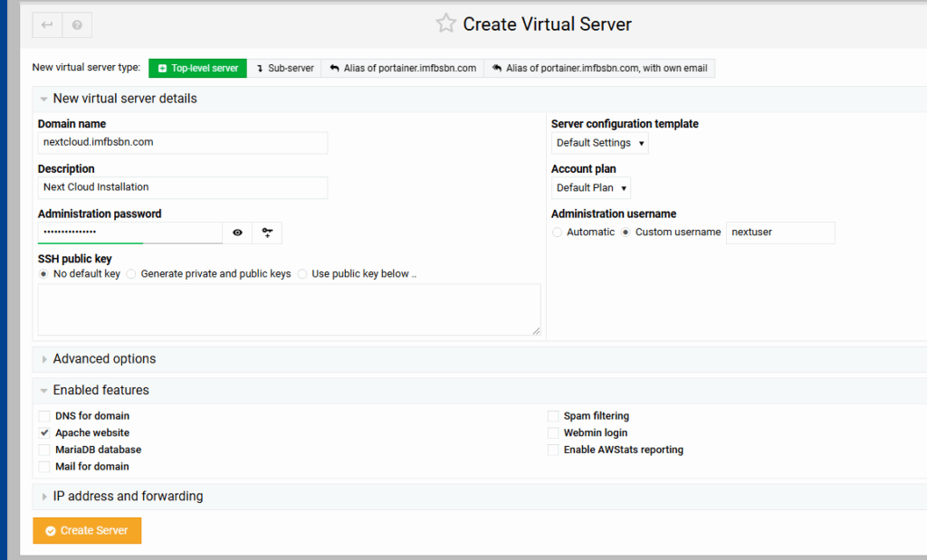This screenshot has height=560, width=927.
Task: Choose Automatic administration username
Action: (557, 233)
